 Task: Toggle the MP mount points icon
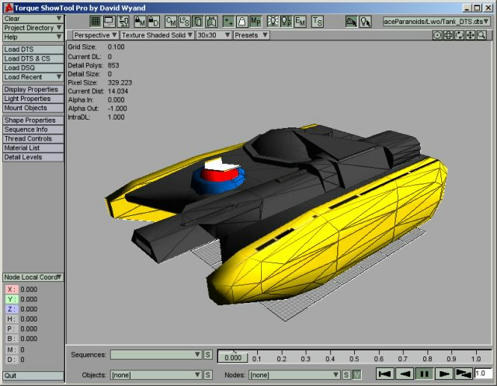256,21
